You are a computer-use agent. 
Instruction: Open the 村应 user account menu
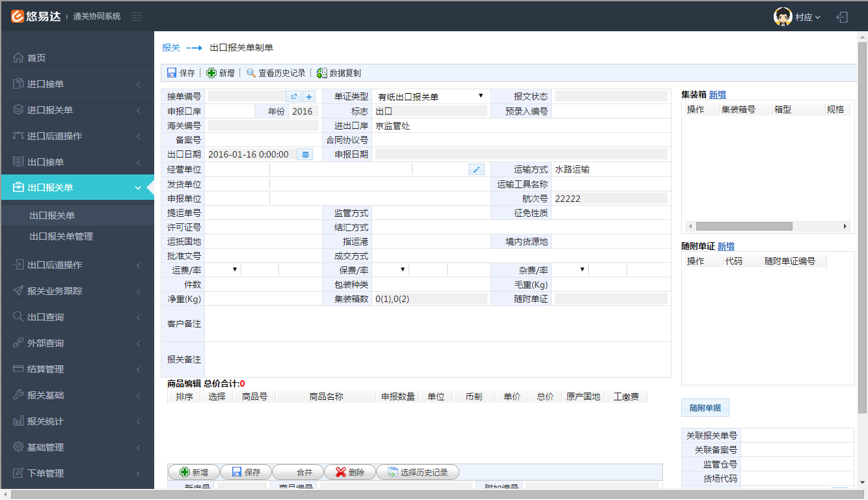click(x=798, y=18)
